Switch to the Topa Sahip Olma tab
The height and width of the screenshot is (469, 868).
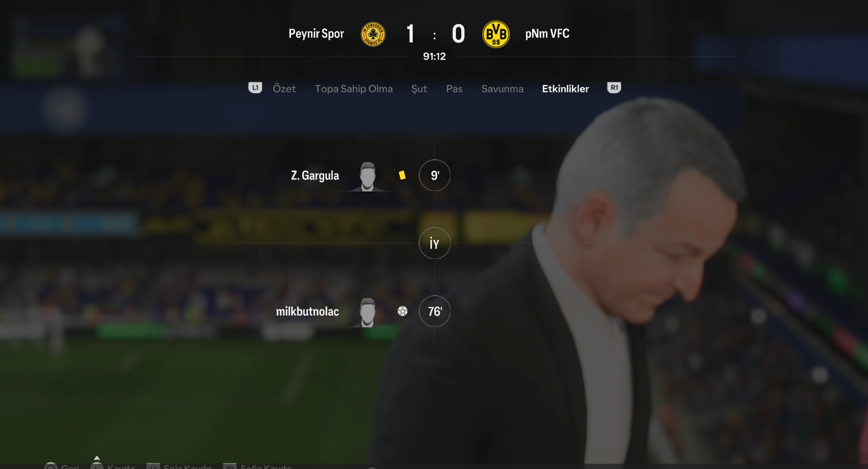354,89
